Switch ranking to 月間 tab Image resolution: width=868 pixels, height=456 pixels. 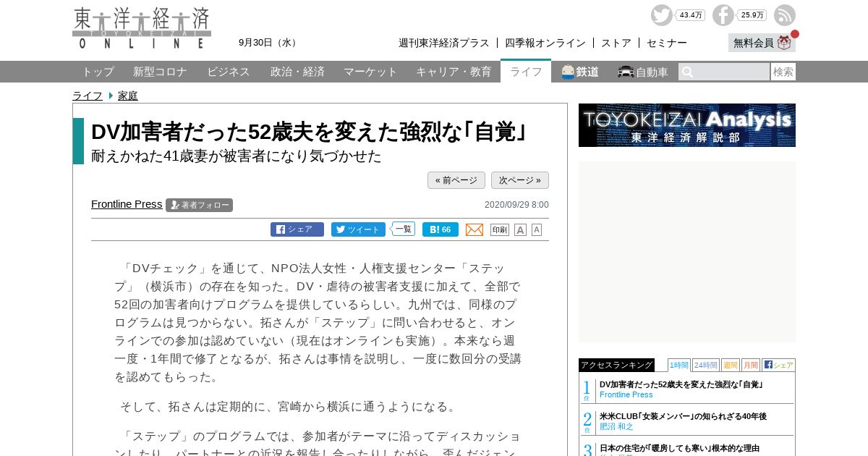[x=751, y=365]
